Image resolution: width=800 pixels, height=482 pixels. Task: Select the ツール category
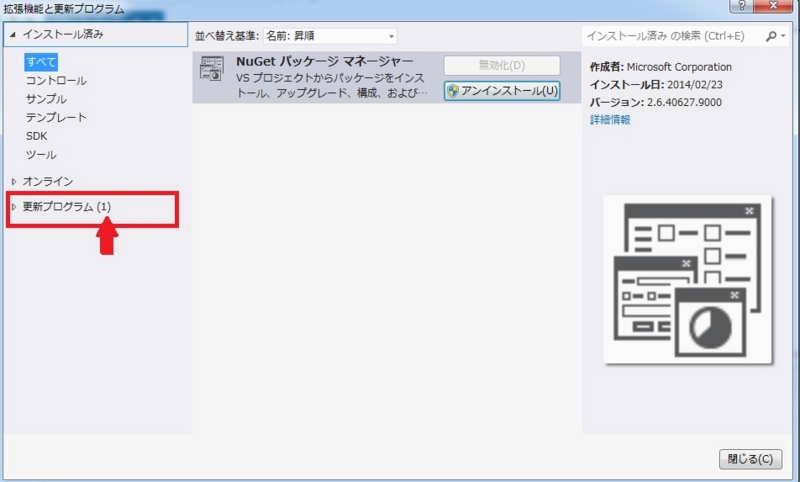point(41,155)
